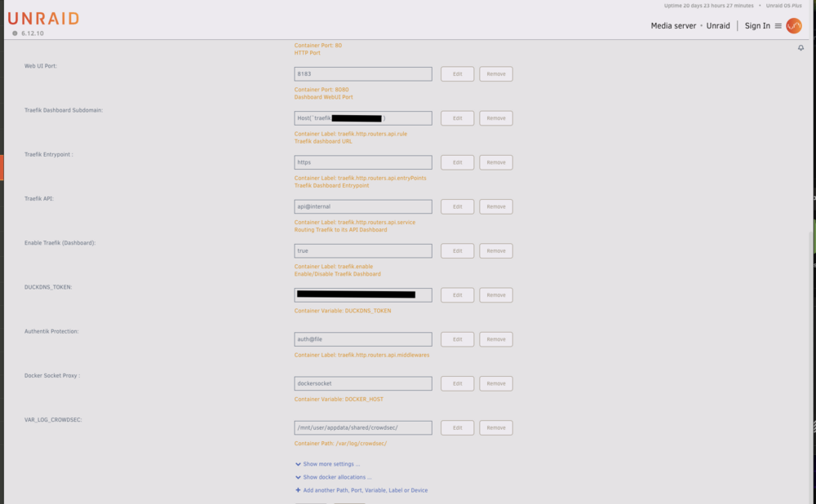Click 'Routing Traefik to its API Dashboard' text
The image size is (816, 504).
click(x=341, y=229)
